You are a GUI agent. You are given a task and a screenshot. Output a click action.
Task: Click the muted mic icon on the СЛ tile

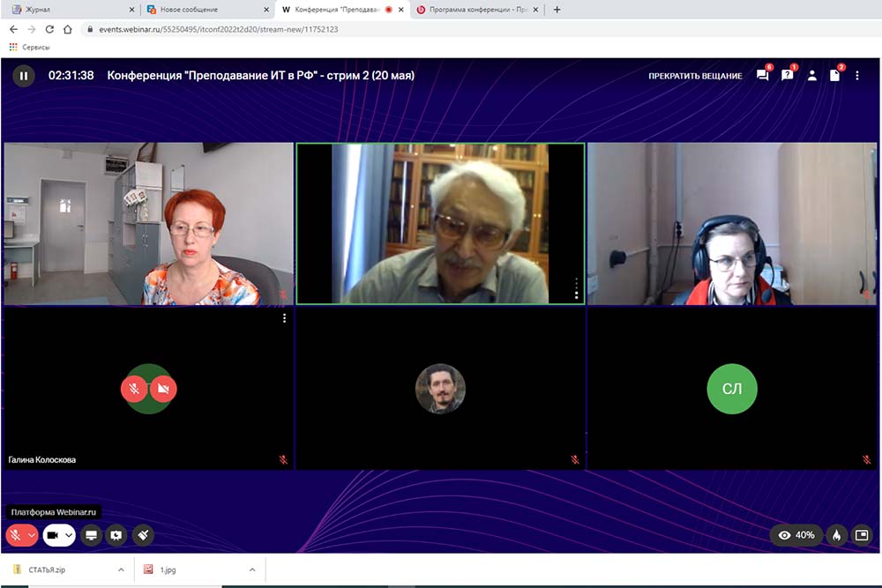[866, 460]
